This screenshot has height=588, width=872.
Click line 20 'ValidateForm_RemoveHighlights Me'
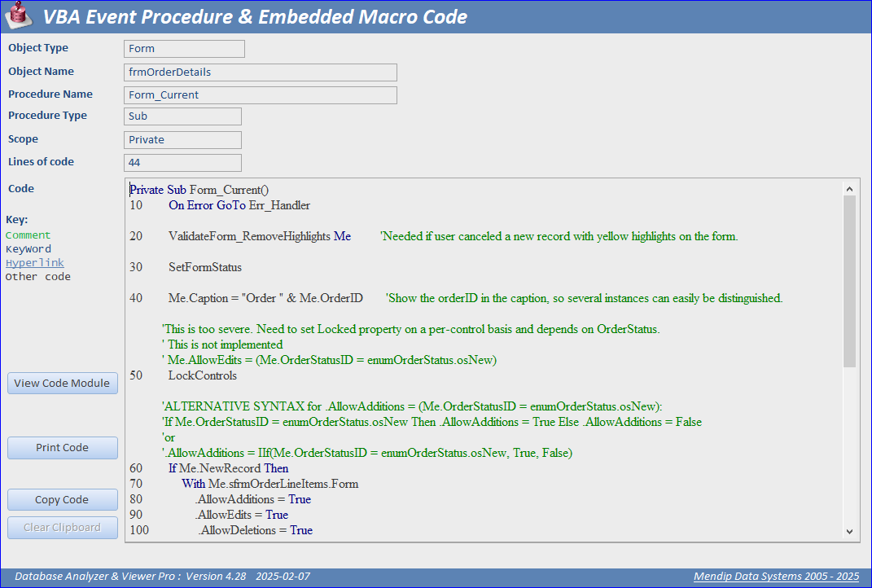(260, 236)
